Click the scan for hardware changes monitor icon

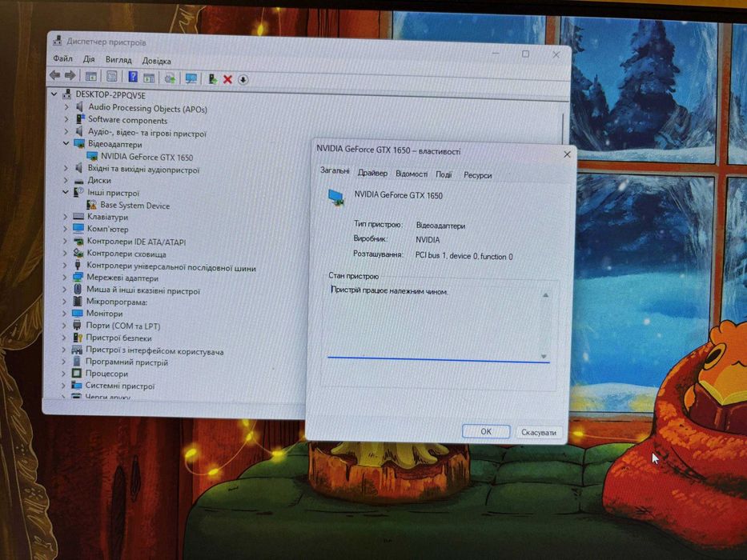pyautogui.click(x=191, y=78)
